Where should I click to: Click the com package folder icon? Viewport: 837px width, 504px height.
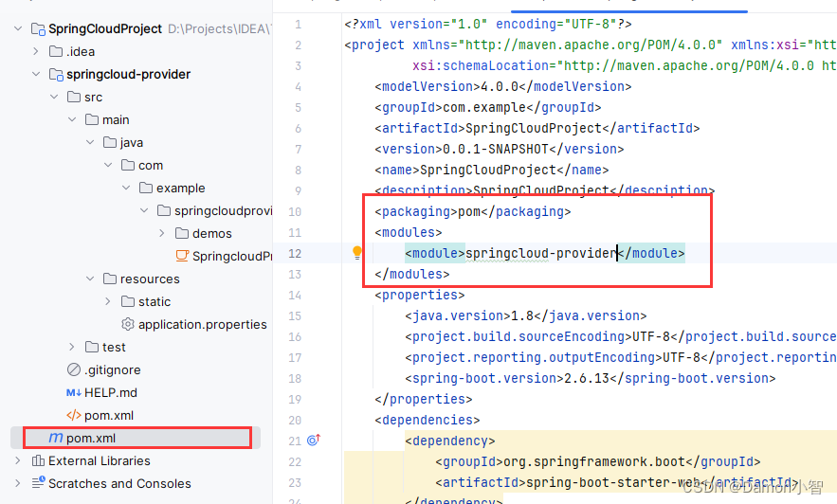click(x=128, y=165)
